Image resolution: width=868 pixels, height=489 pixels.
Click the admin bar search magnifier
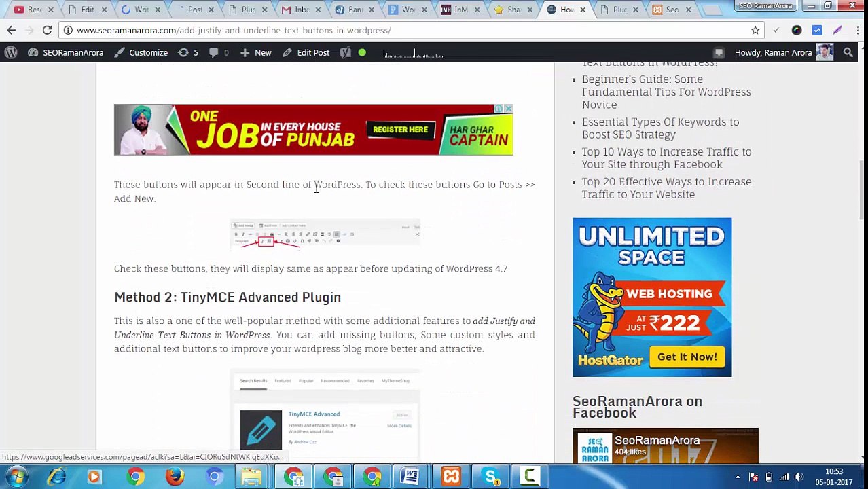tap(848, 52)
